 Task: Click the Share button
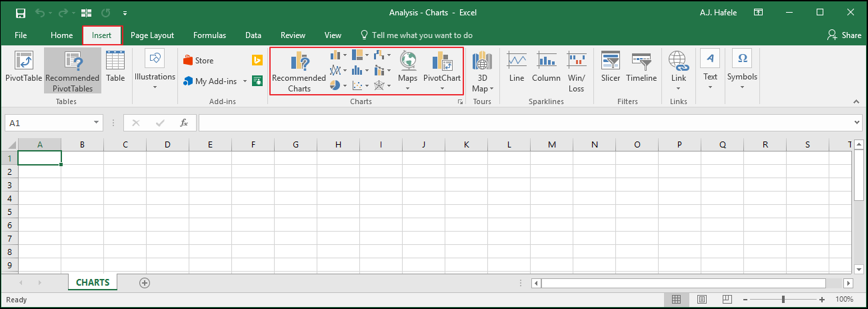(844, 35)
